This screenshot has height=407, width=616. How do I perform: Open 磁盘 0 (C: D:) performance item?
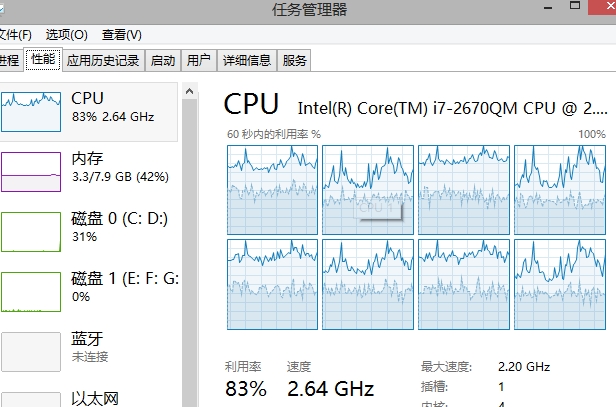[89, 232]
